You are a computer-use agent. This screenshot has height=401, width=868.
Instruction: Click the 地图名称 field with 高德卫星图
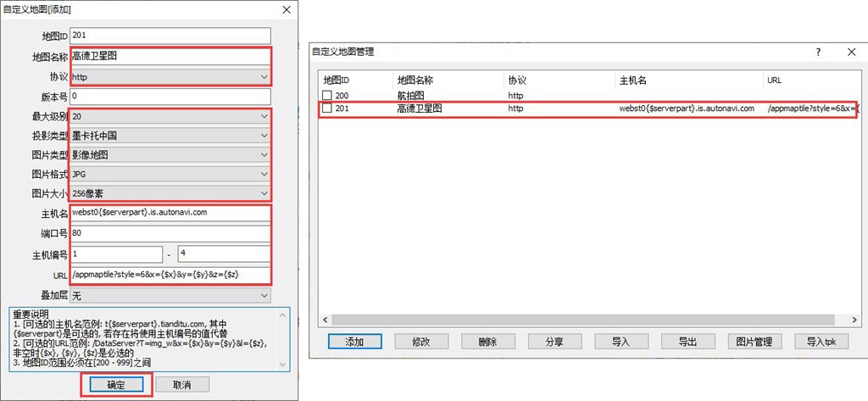(x=170, y=56)
